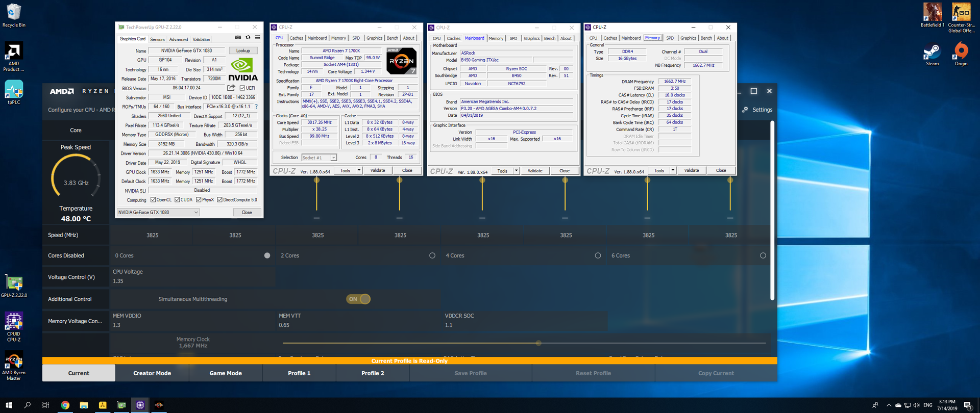Open AMD Ryzen Master desktop shortcut
The height and width of the screenshot is (413, 980).
(14, 366)
